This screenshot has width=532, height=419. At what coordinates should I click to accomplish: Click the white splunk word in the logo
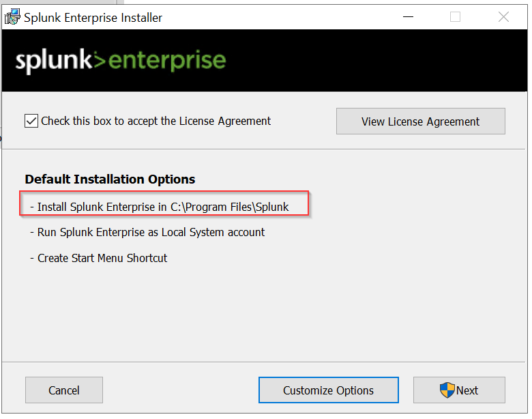click(54, 61)
